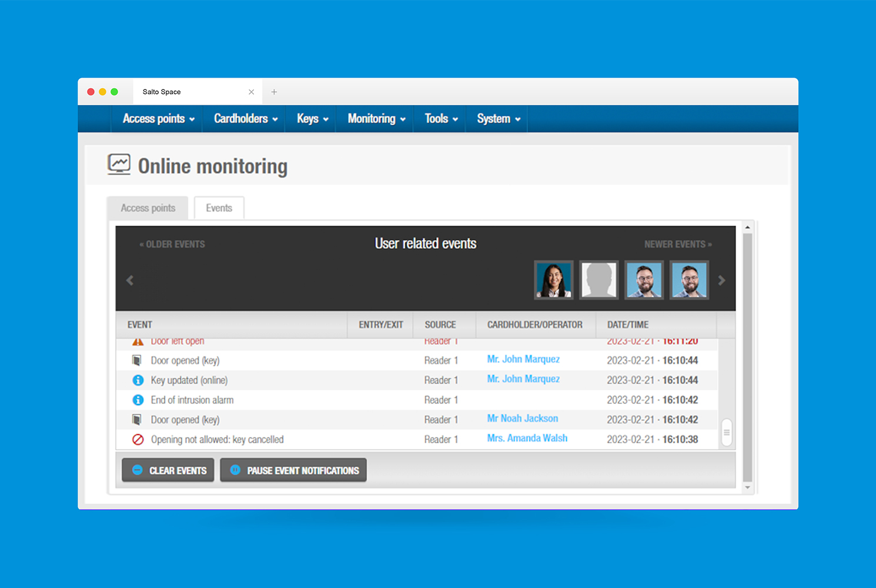876x588 pixels.
Task: Close the Salto Space browser tab
Action: 252,92
